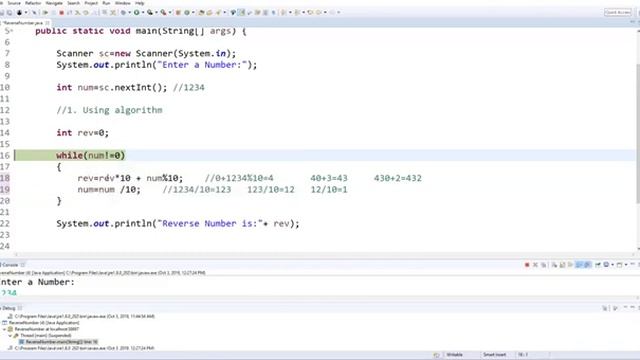This screenshot has width=640, height=360.
Task: Open the Run launch dropdown arrow
Action: tap(143, 12)
